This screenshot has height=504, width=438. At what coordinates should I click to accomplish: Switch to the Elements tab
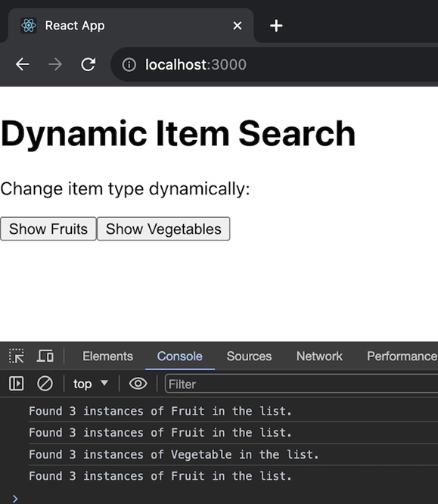107,356
